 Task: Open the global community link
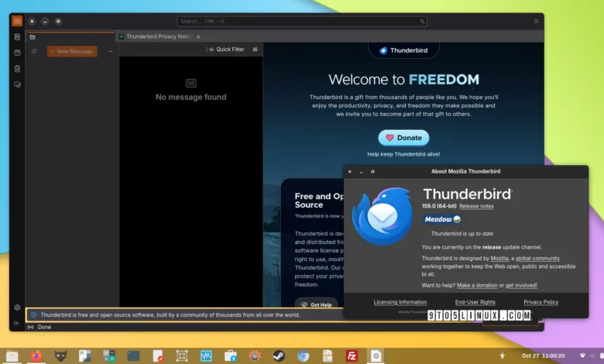pyautogui.click(x=537, y=259)
